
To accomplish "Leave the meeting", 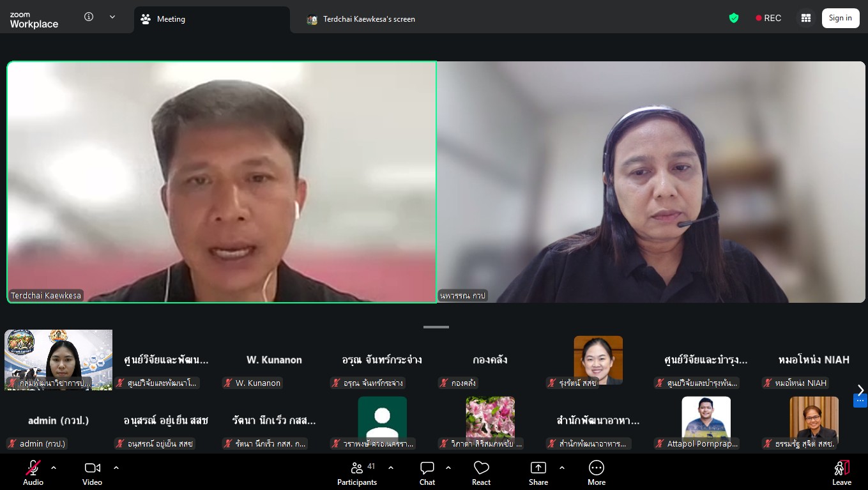I will coord(841,473).
